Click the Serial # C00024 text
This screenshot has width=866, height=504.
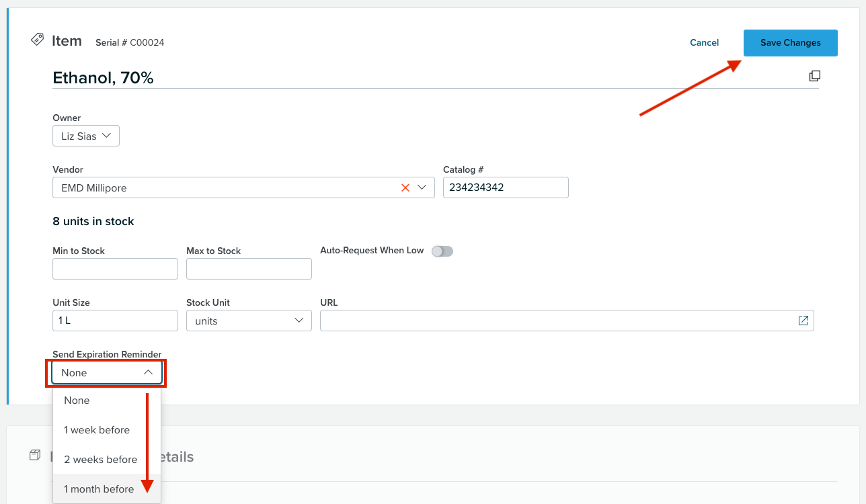[x=130, y=42]
